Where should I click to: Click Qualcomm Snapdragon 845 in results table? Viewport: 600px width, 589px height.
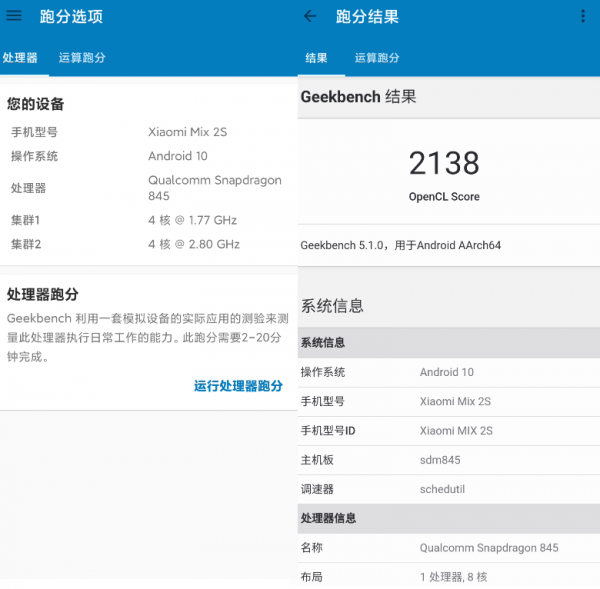pyautogui.click(x=489, y=548)
